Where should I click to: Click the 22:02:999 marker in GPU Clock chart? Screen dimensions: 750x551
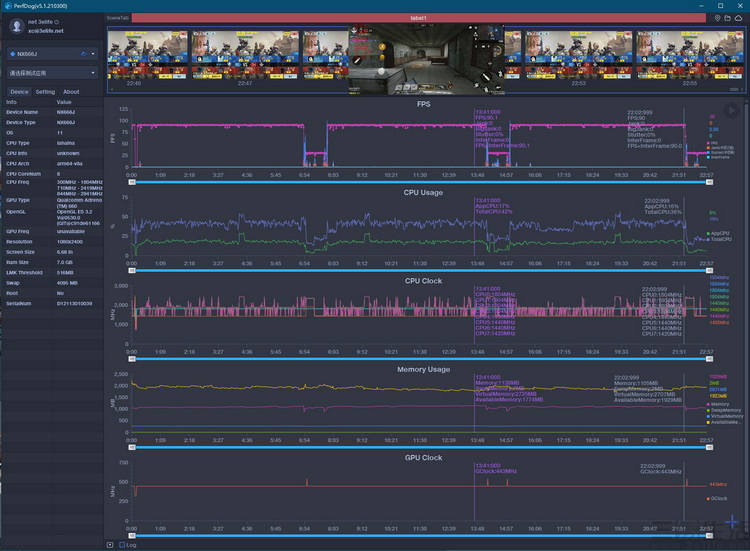[x=653, y=466]
